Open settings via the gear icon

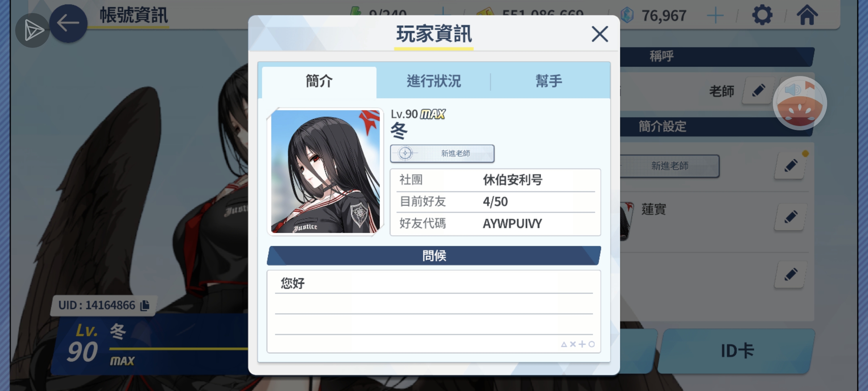(x=762, y=16)
